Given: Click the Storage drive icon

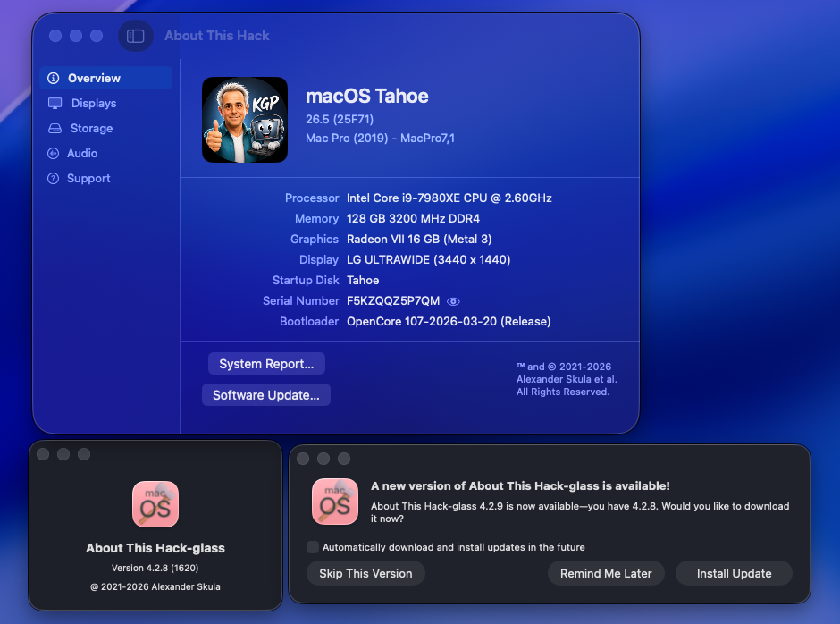Looking at the screenshot, I should click(55, 128).
